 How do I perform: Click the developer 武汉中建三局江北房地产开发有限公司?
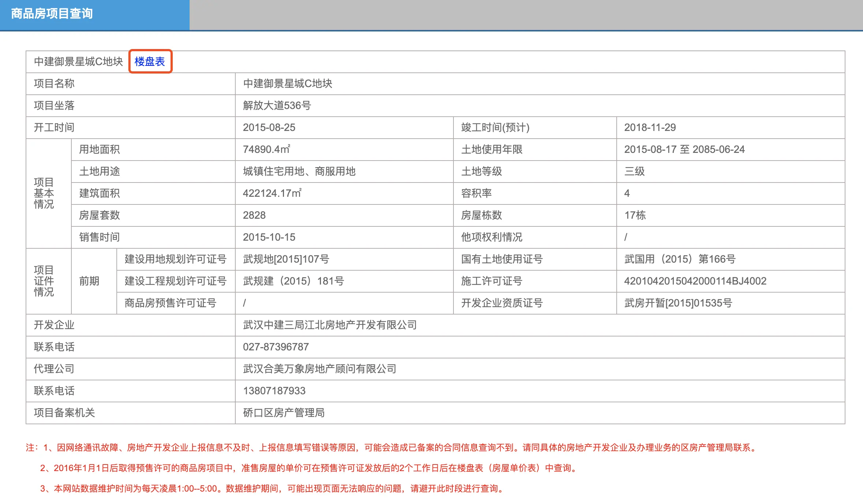330,325
